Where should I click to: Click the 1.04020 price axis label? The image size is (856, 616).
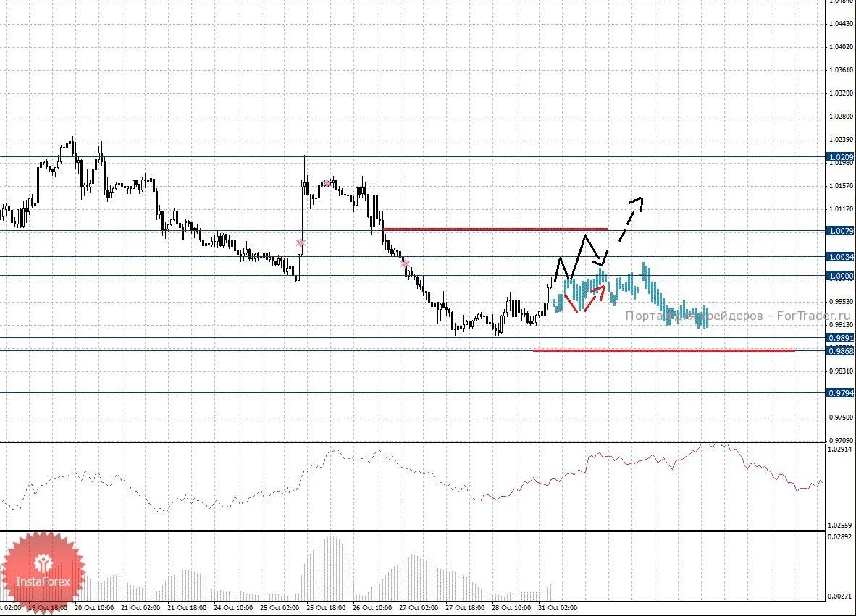point(841,47)
